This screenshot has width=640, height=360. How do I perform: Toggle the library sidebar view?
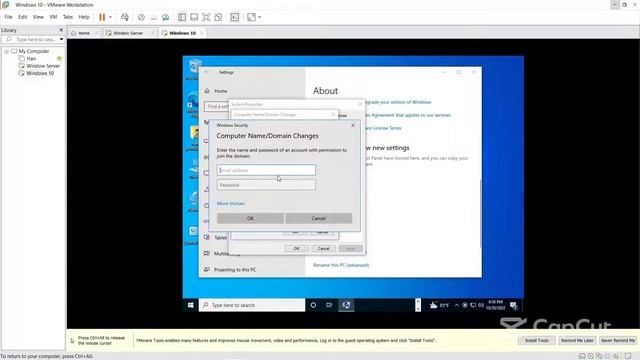182,17
